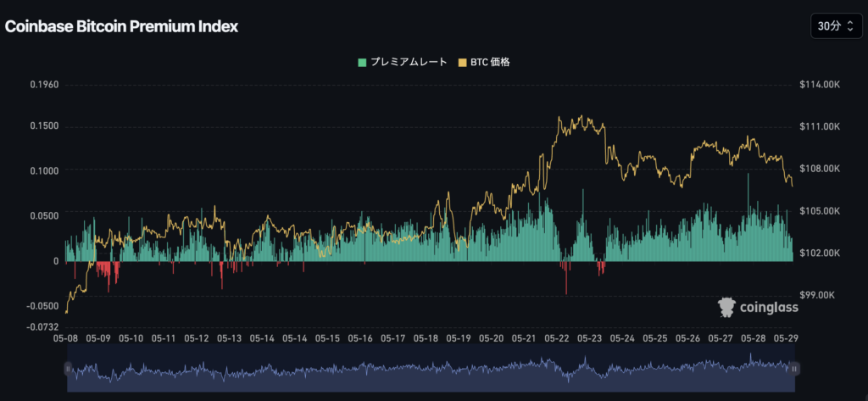Click the 05-25 date label
This screenshot has width=868, height=401.
[x=654, y=337]
